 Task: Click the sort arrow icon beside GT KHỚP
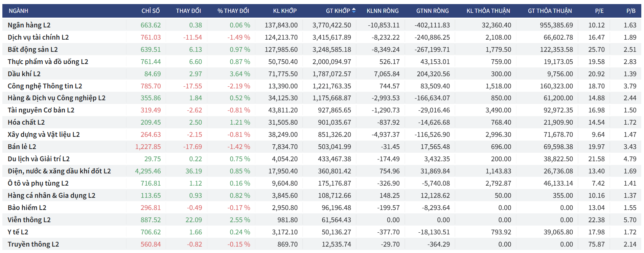tap(354, 10)
